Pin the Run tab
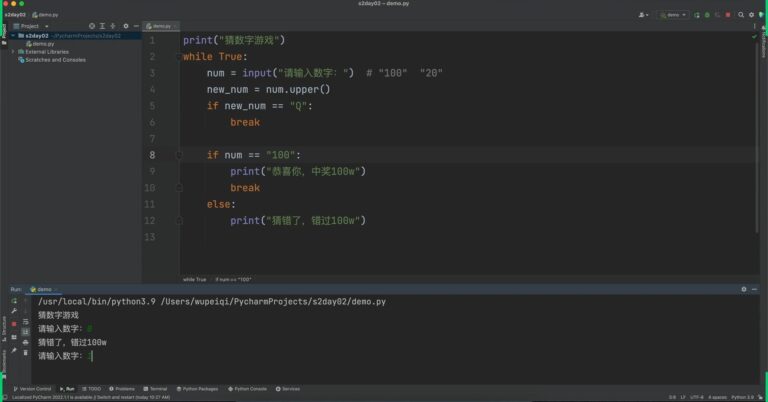 [14, 351]
